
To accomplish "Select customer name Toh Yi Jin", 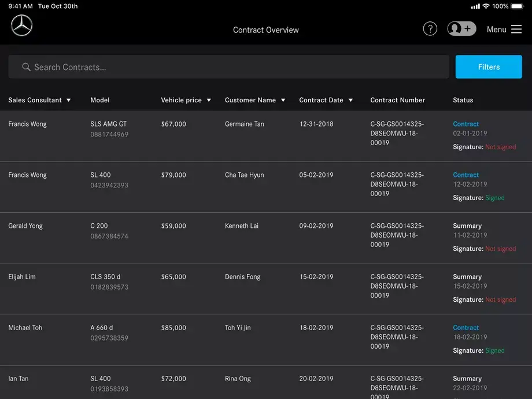I will click(x=238, y=327).
